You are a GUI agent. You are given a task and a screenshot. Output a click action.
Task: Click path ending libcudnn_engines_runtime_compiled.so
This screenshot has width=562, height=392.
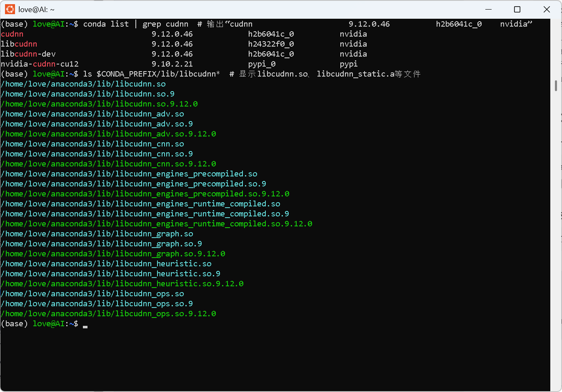(140, 204)
